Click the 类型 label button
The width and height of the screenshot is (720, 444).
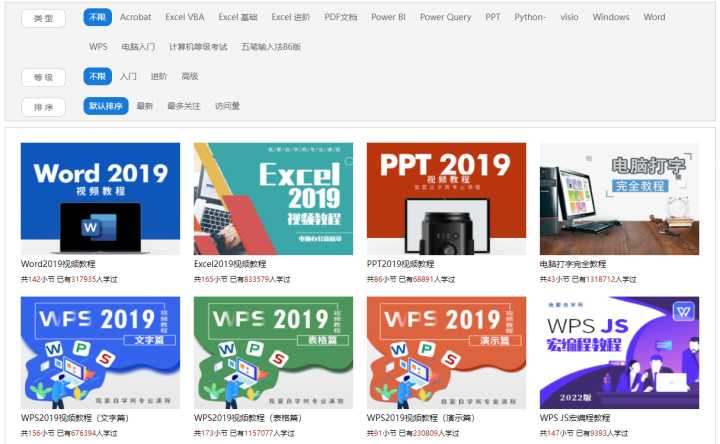click(43, 18)
